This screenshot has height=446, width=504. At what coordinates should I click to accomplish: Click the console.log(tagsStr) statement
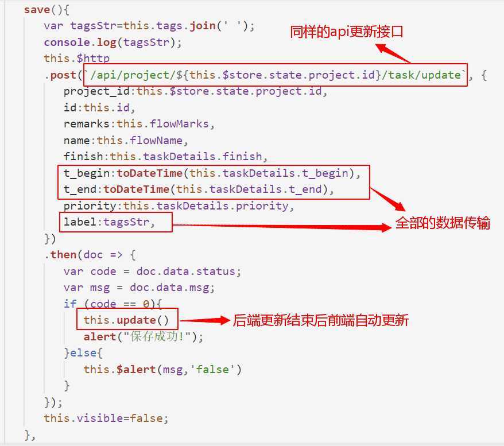pyautogui.click(x=113, y=42)
